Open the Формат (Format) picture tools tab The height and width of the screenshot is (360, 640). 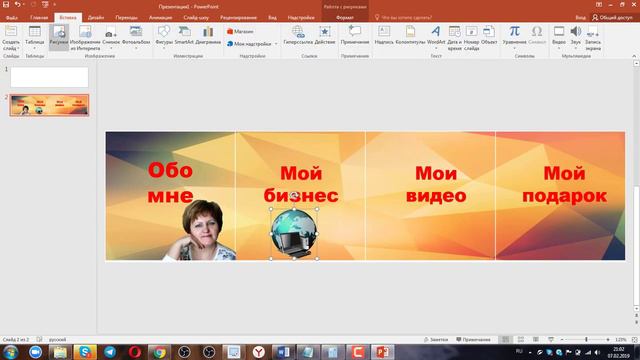coord(345,18)
